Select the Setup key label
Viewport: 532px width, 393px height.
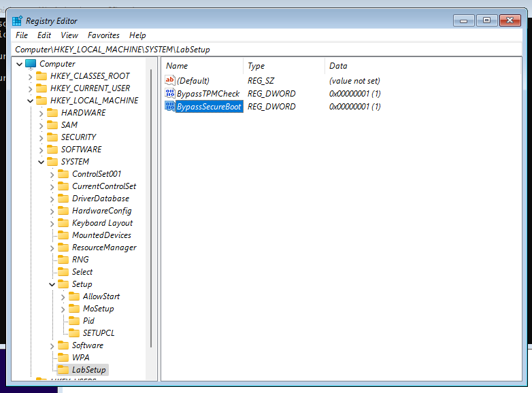click(x=82, y=284)
